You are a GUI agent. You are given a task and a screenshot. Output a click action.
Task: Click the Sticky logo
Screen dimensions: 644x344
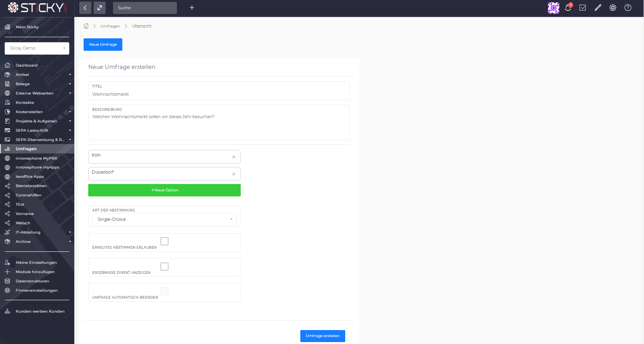(x=37, y=8)
